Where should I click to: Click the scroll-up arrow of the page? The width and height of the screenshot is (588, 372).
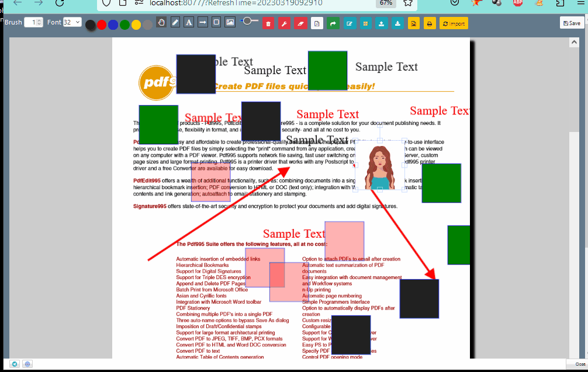coord(574,42)
